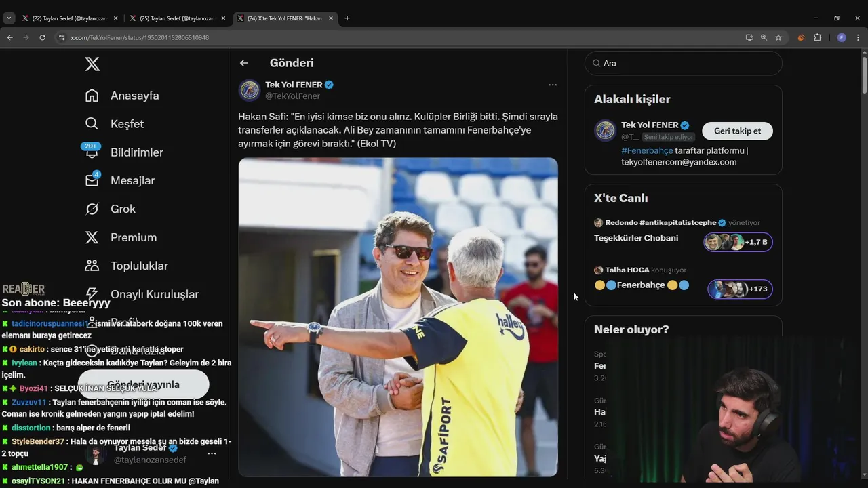Click the X'te Canlı heading

click(x=621, y=198)
